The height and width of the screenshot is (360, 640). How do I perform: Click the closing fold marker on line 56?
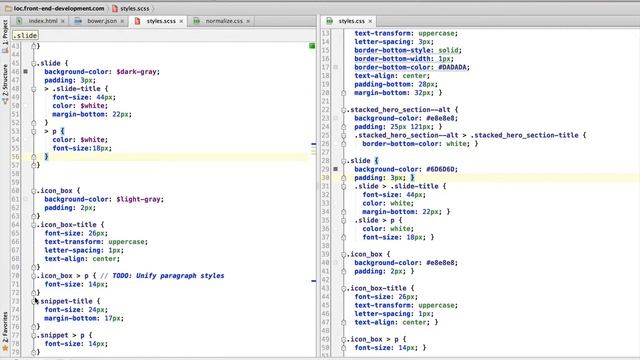[x=33, y=157]
